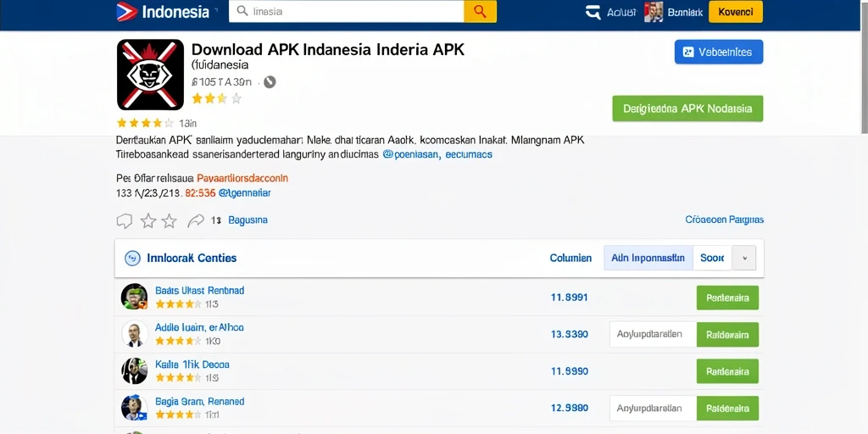Click the blue Vebeeinites button

pos(719,52)
